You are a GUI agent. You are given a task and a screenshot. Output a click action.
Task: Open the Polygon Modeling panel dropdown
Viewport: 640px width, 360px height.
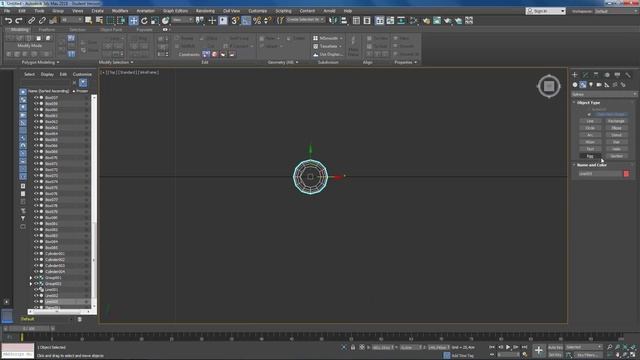pos(40,62)
